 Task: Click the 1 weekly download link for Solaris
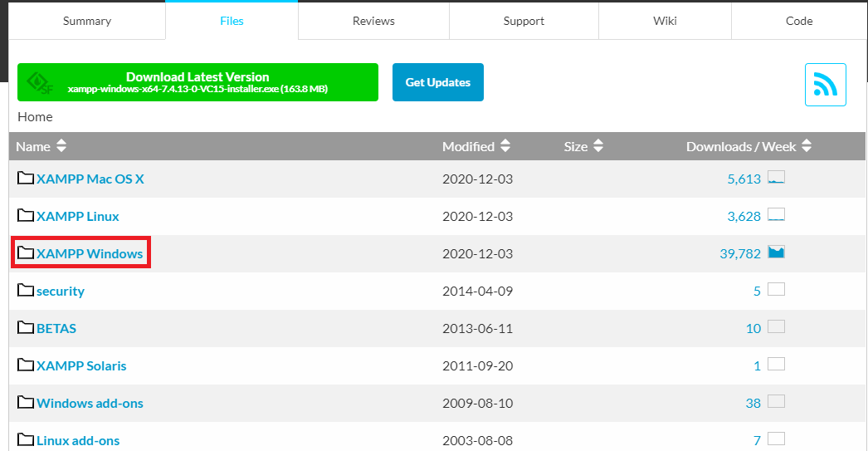(758, 365)
